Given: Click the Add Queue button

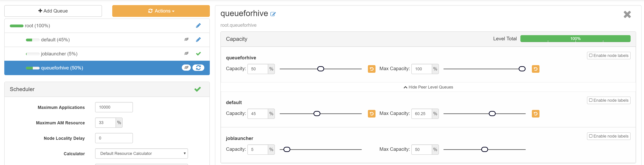Looking at the screenshot, I should (x=53, y=11).
